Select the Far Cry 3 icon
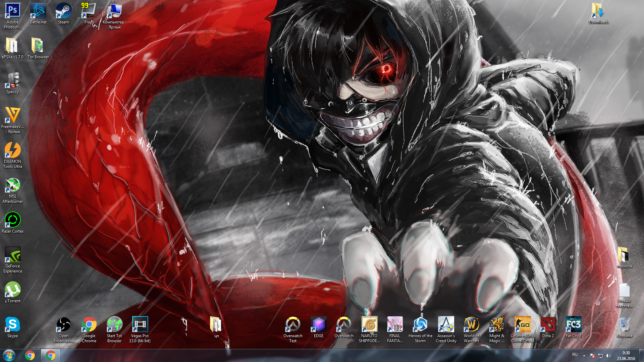 (x=573, y=327)
